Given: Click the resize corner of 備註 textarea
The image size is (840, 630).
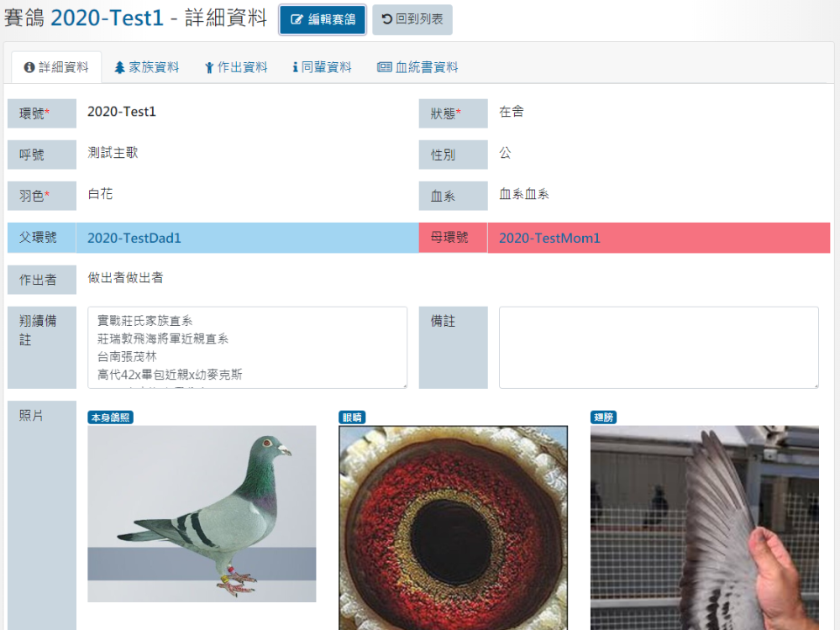Looking at the screenshot, I should click(x=815, y=385).
